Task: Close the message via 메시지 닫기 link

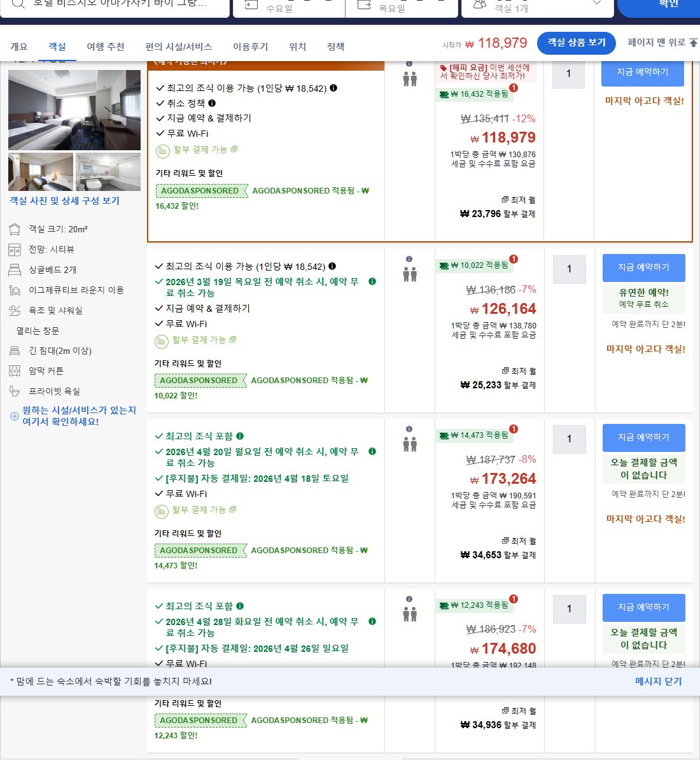Action: [x=657, y=681]
